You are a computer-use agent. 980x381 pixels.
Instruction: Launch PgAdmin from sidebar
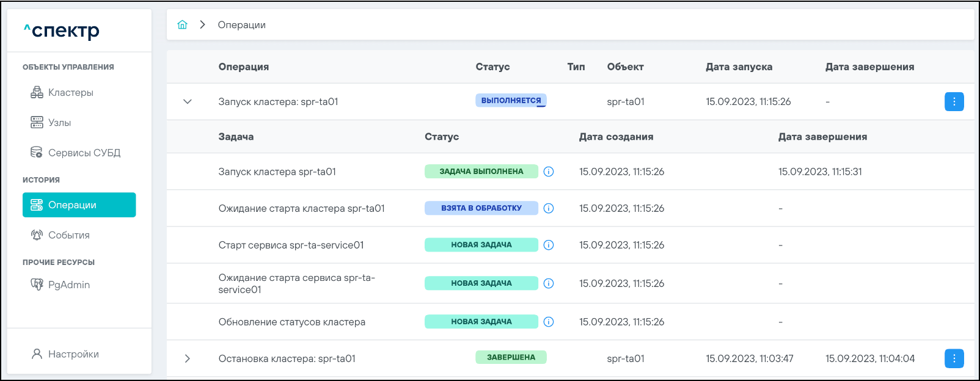click(68, 285)
